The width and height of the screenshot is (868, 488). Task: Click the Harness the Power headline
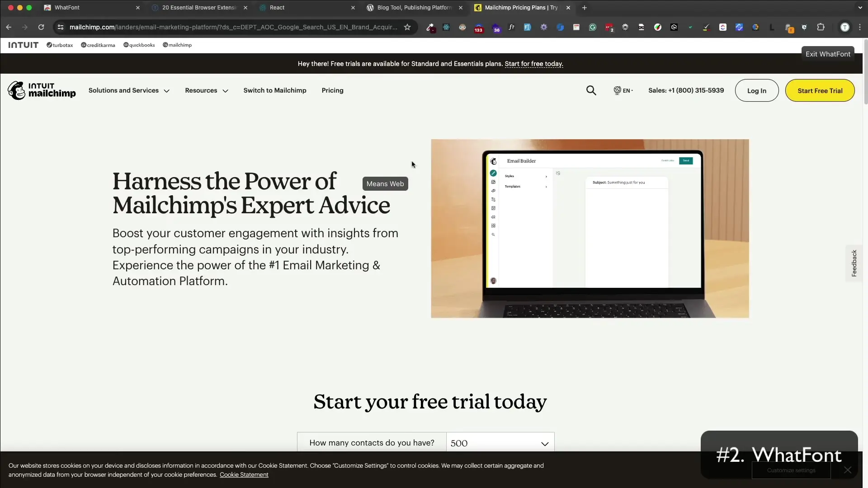point(251,193)
